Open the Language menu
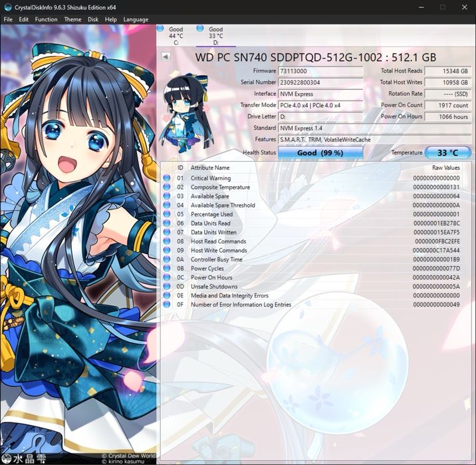The width and height of the screenshot is (476, 465). click(x=136, y=19)
